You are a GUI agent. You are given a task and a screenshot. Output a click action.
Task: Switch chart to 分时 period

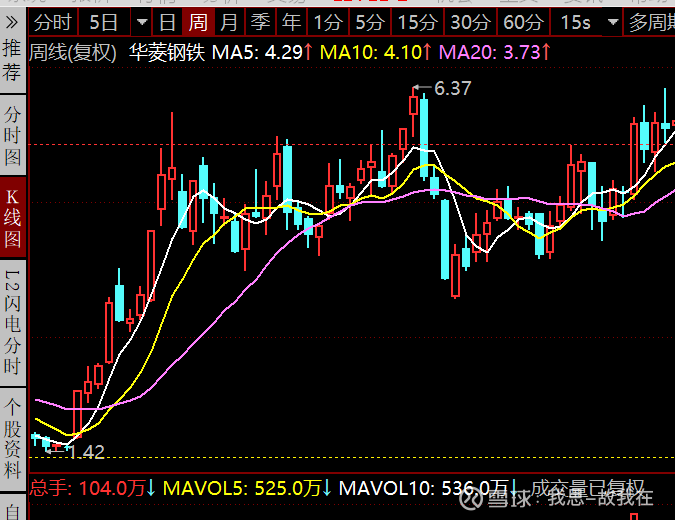[x=53, y=22]
